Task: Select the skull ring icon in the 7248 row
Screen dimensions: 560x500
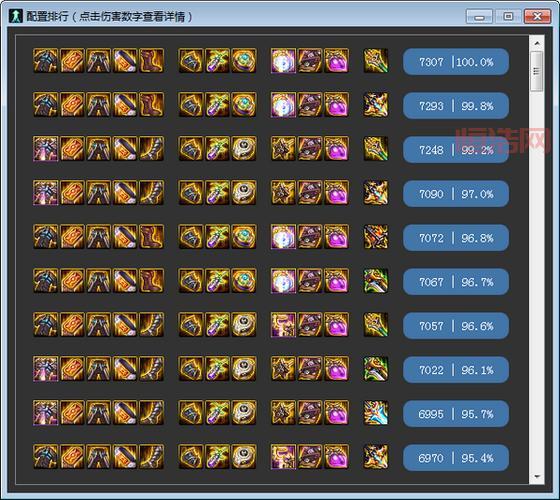Action: click(244, 149)
